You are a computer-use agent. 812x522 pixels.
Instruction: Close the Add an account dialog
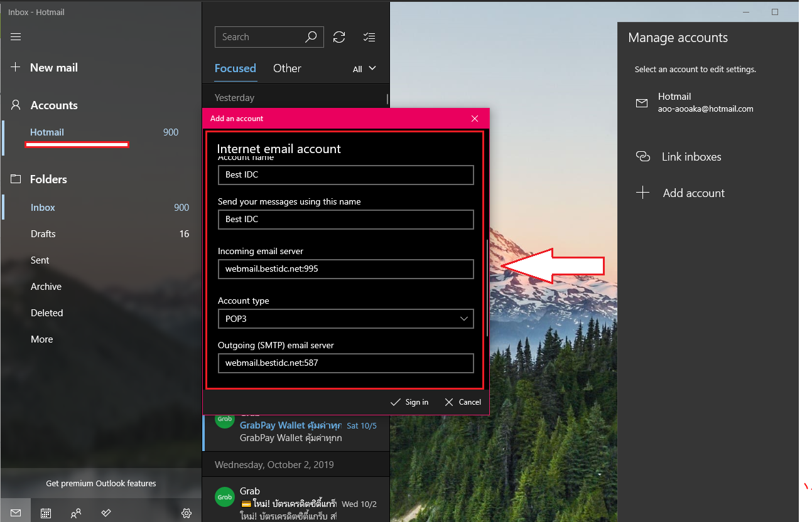coord(475,118)
